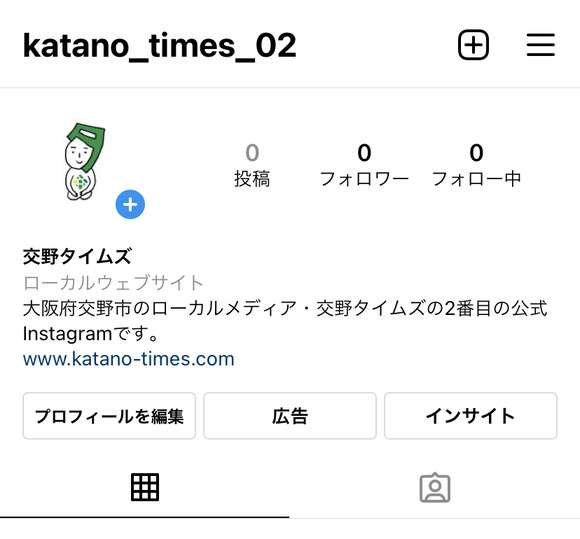
Task: Tap the katano_times_02 username header
Action: 160,45
